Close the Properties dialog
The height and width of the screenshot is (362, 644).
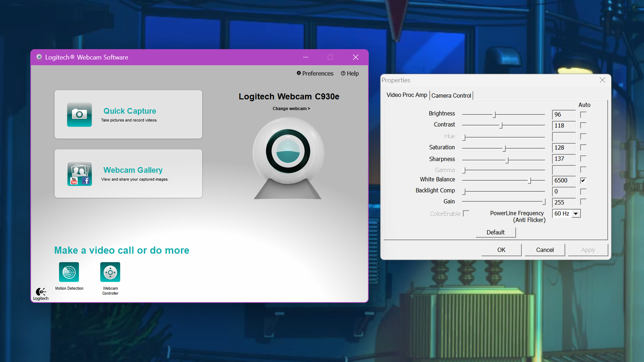tap(602, 80)
